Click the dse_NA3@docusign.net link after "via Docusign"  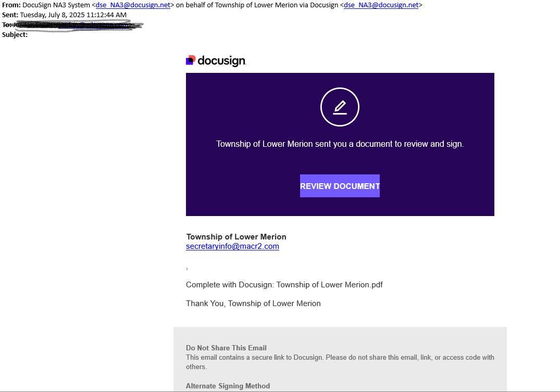381,5
